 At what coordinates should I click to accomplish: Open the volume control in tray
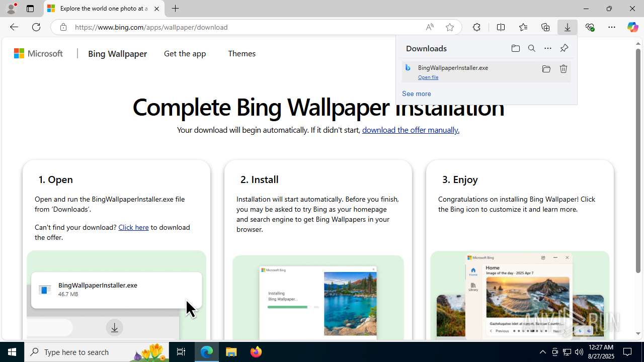pyautogui.click(x=579, y=352)
